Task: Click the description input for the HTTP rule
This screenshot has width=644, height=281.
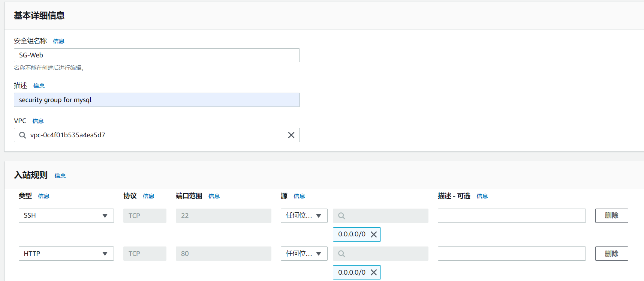Action: 512,254
